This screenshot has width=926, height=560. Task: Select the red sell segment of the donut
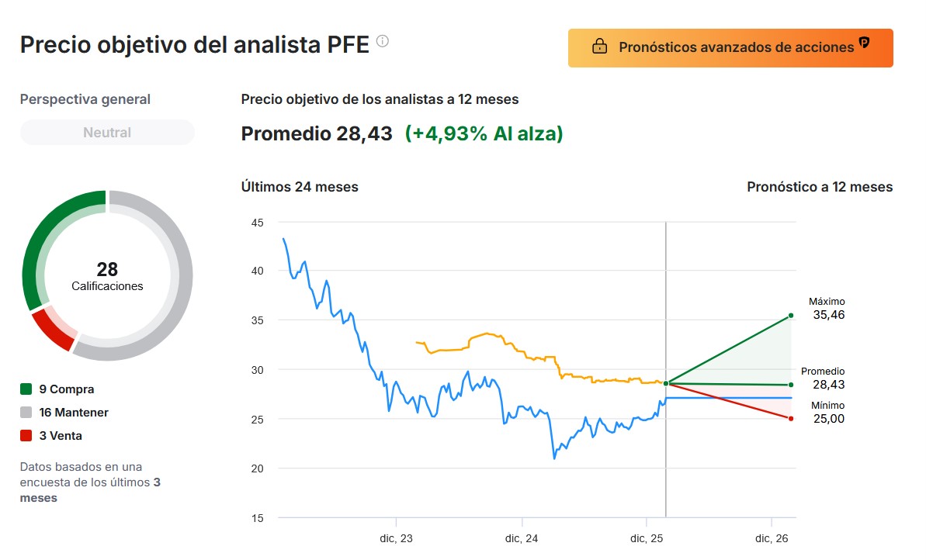[x=52, y=330]
